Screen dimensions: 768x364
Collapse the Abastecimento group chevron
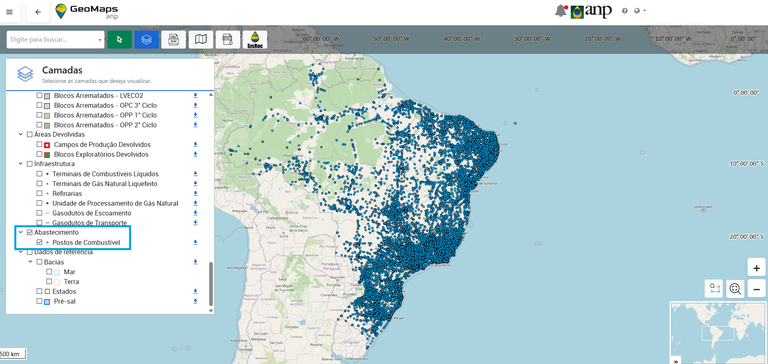(21, 232)
